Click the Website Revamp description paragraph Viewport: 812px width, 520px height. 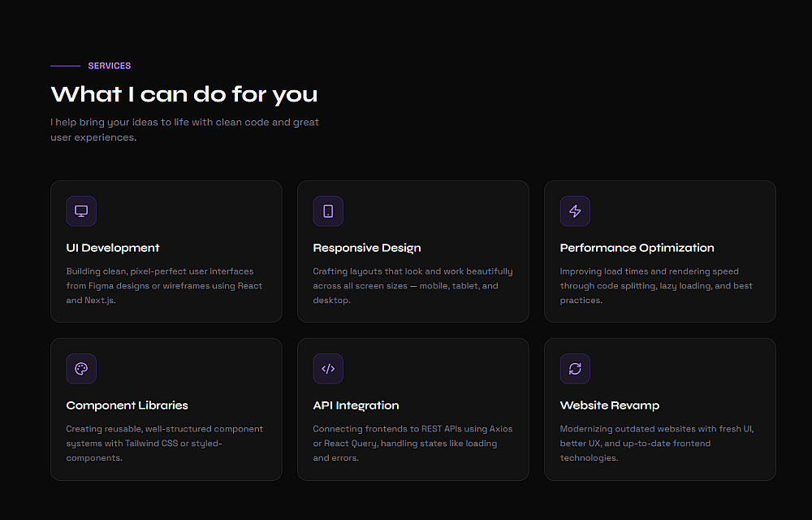(x=656, y=444)
